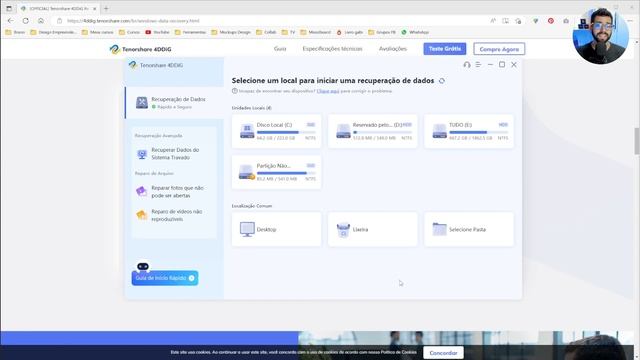The image size is (640, 360).
Task: Open the YouTube bookmark
Action: click(157, 32)
